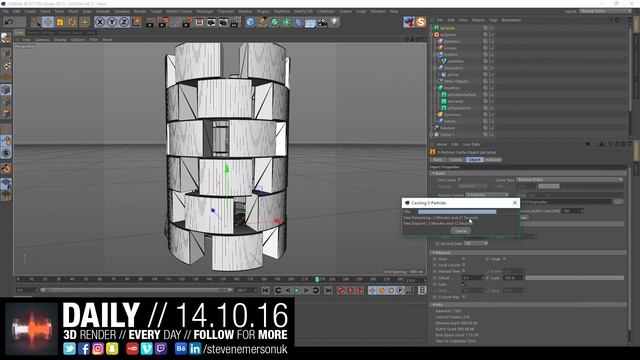Toggle the Use Cache checkbox
This screenshot has height=360, width=640.
(460, 180)
